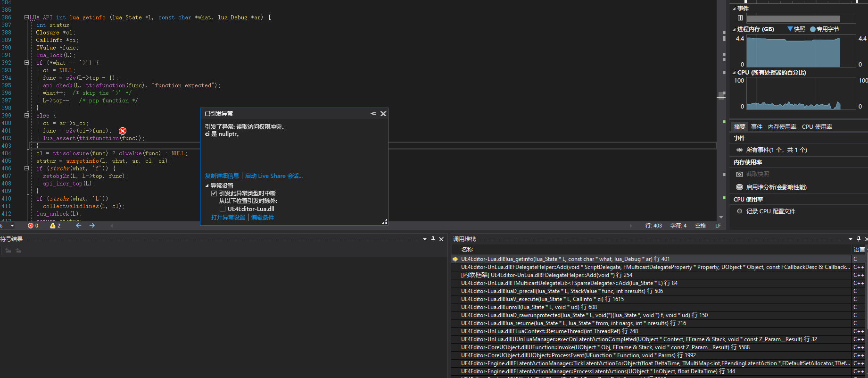Click the all events (所有事件) link
This screenshot has width=868, height=378.
[x=777, y=150]
